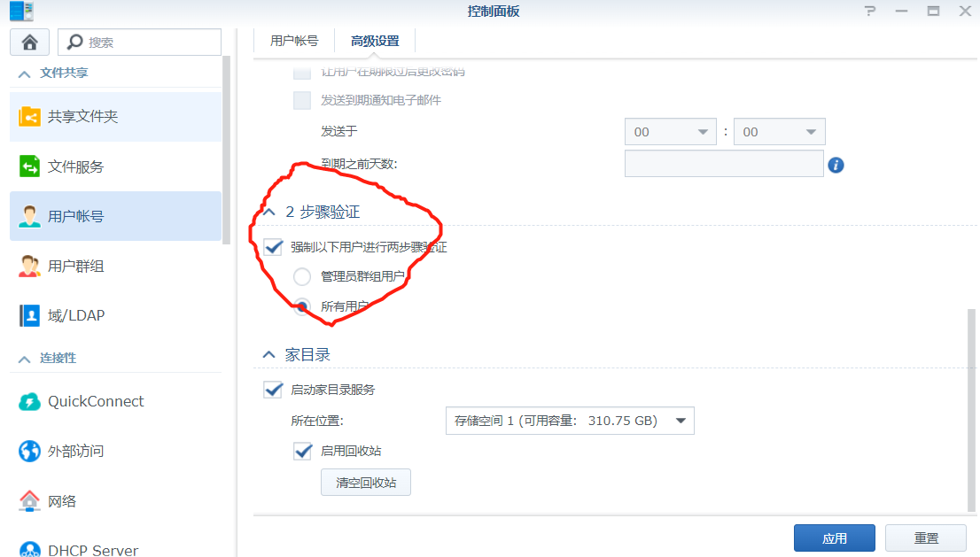Toggle 启用回收站 checkbox
This screenshot has width=980, height=557.
pyautogui.click(x=302, y=451)
